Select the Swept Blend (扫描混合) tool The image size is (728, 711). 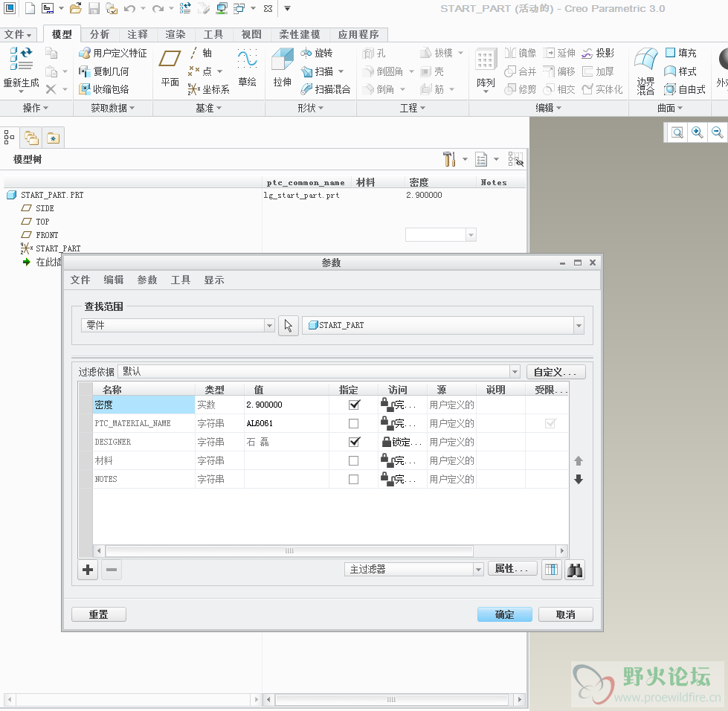point(326,89)
